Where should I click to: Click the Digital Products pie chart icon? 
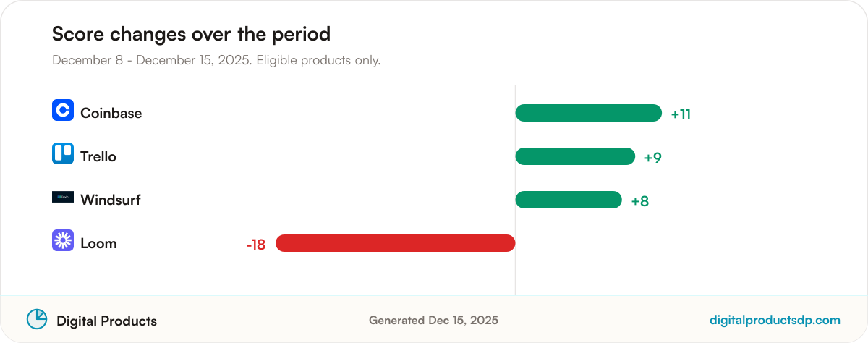37,319
